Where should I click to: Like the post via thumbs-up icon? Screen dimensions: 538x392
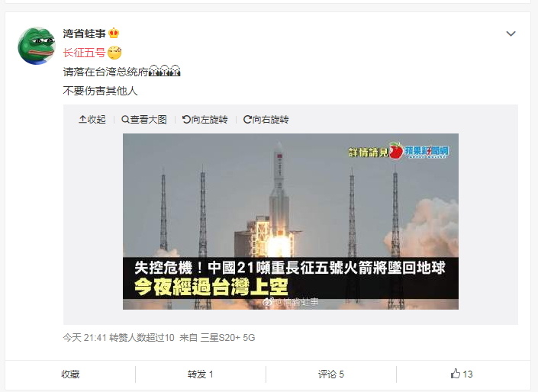pyautogui.click(x=456, y=374)
